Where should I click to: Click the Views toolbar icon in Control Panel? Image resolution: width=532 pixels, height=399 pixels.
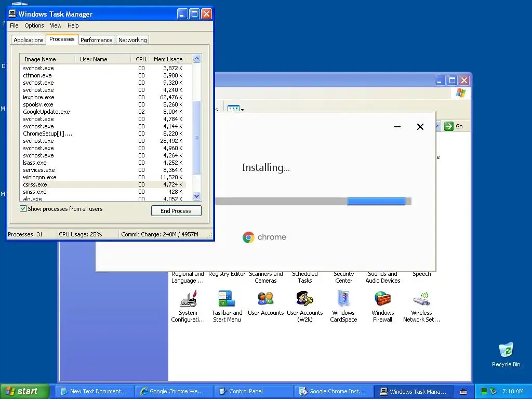pyautogui.click(x=233, y=109)
